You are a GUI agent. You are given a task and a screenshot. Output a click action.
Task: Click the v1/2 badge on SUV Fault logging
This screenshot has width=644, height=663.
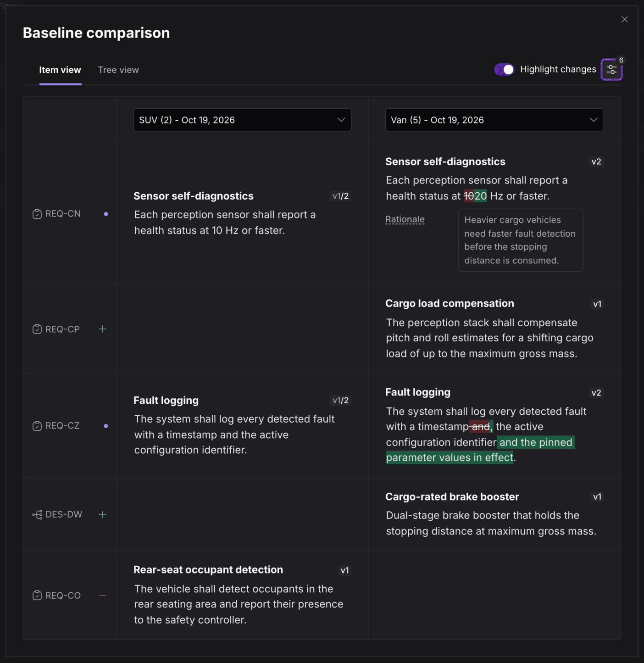pyautogui.click(x=340, y=401)
